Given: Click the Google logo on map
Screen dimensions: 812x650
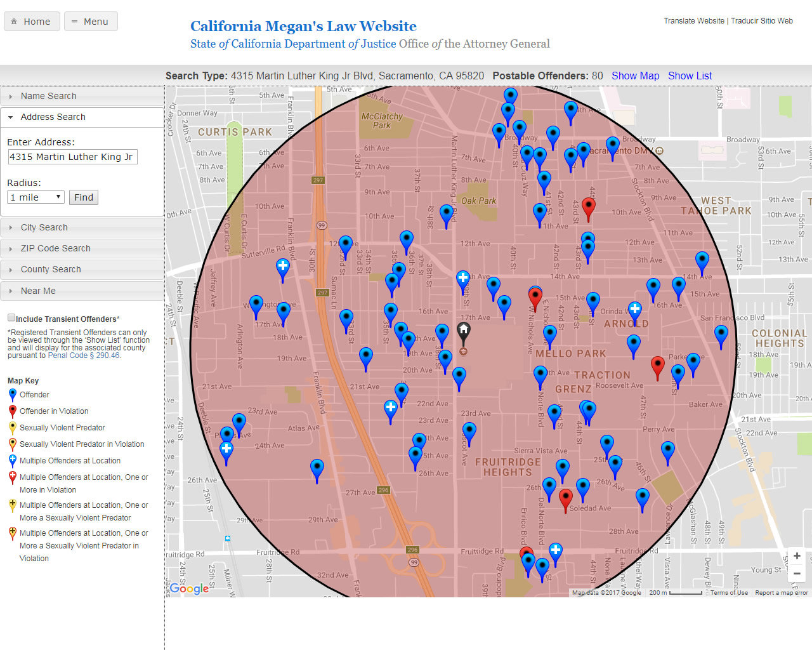Looking at the screenshot, I should [189, 588].
